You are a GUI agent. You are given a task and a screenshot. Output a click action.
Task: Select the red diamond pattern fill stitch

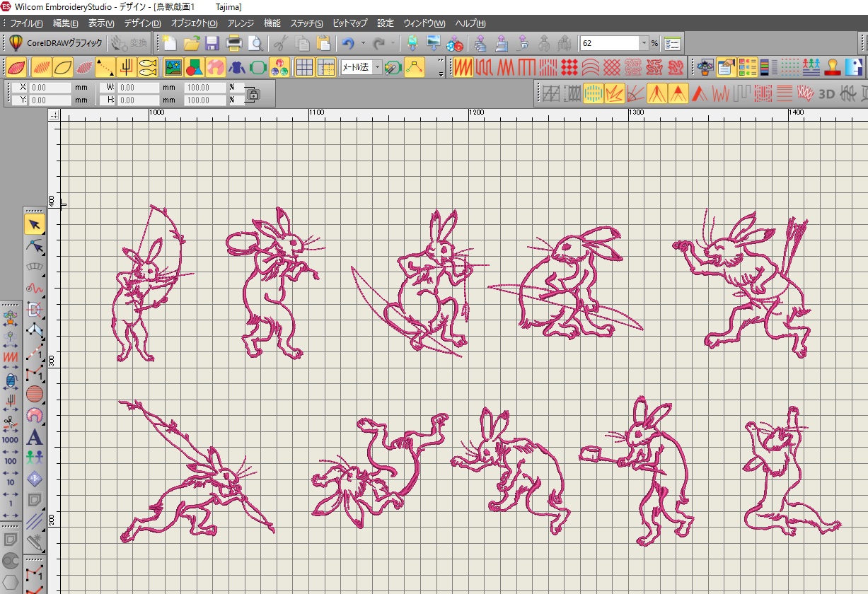[x=569, y=67]
